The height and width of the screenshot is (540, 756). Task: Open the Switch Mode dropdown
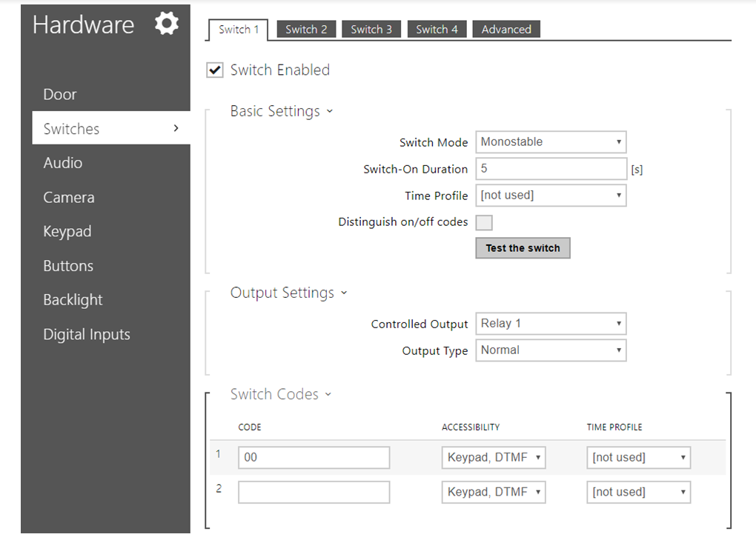pos(551,142)
